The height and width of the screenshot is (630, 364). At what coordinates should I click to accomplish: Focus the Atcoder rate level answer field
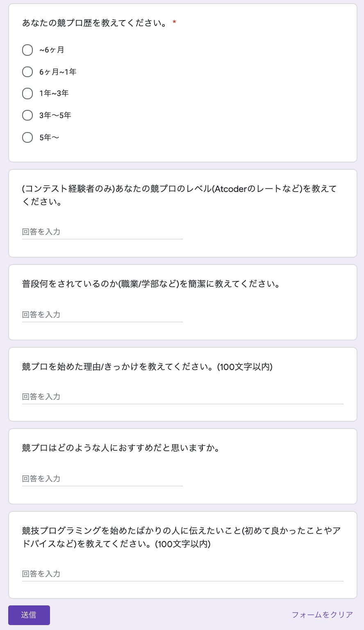click(102, 232)
